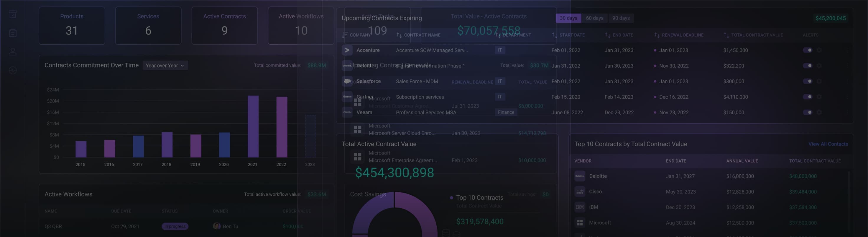
Task: Click the IBM vendor logo
Action: (580, 207)
